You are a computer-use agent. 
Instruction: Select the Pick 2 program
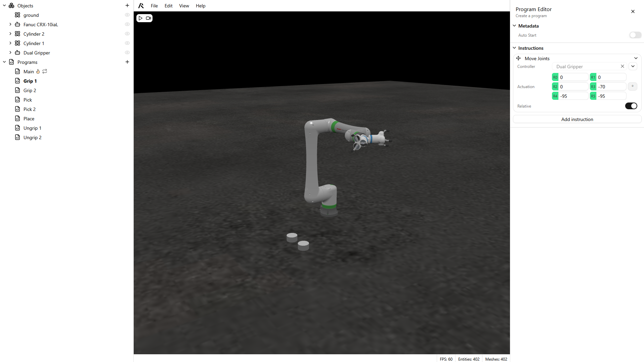(30, 109)
